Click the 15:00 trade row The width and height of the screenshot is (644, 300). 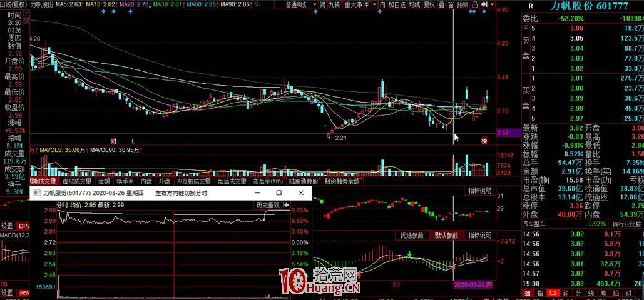point(583,283)
